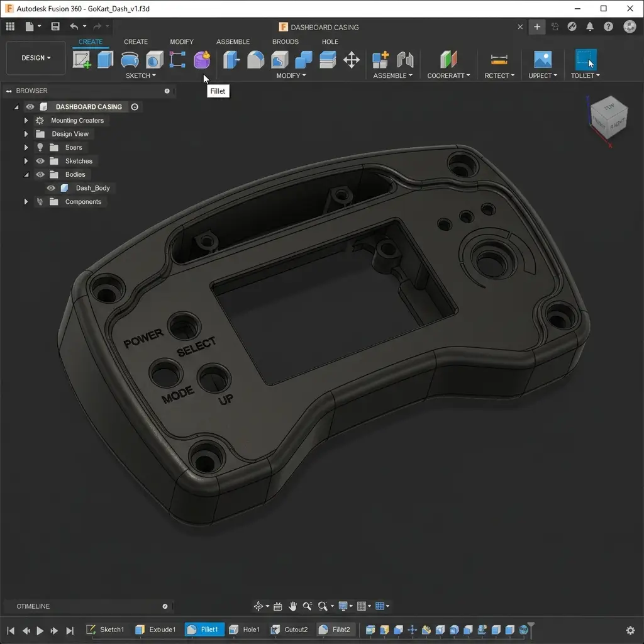Open the Help question mark icon
Viewport: 644px width, 644px height.
(x=608, y=26)
